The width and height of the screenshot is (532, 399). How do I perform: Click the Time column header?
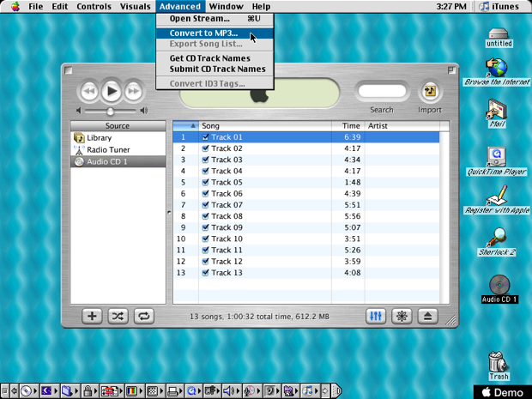(348, 126)
